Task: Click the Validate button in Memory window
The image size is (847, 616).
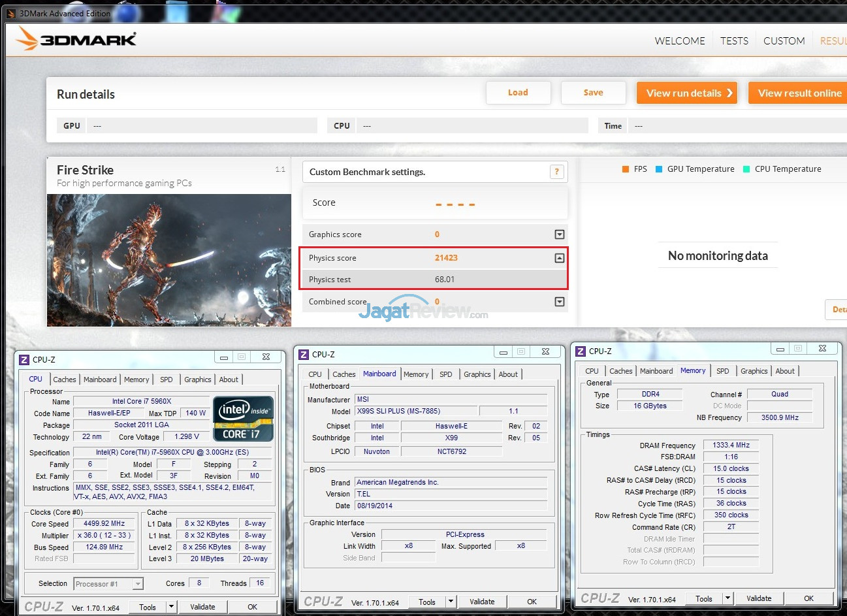Action: coord(759,598)
